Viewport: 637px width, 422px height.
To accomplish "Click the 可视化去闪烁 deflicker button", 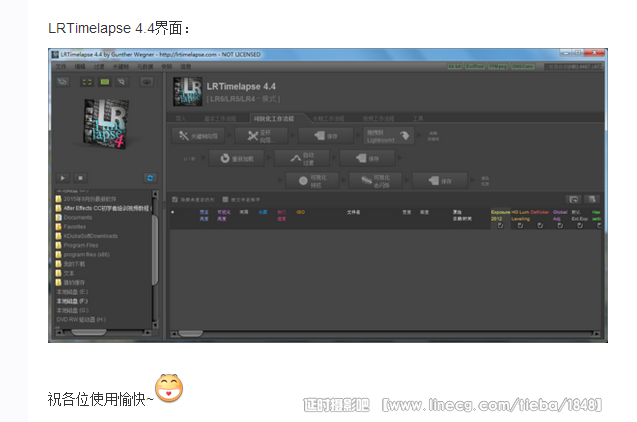I will coord(375,181).
